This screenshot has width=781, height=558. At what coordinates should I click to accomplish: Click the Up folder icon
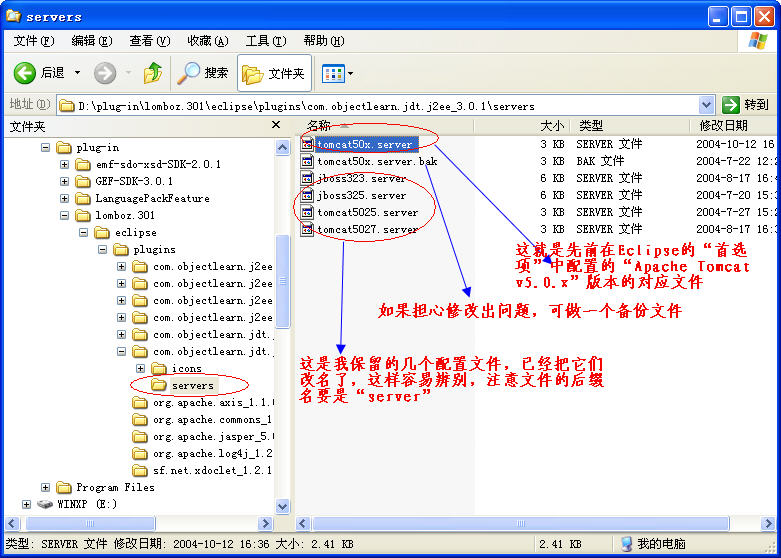(x=152, y=73)
